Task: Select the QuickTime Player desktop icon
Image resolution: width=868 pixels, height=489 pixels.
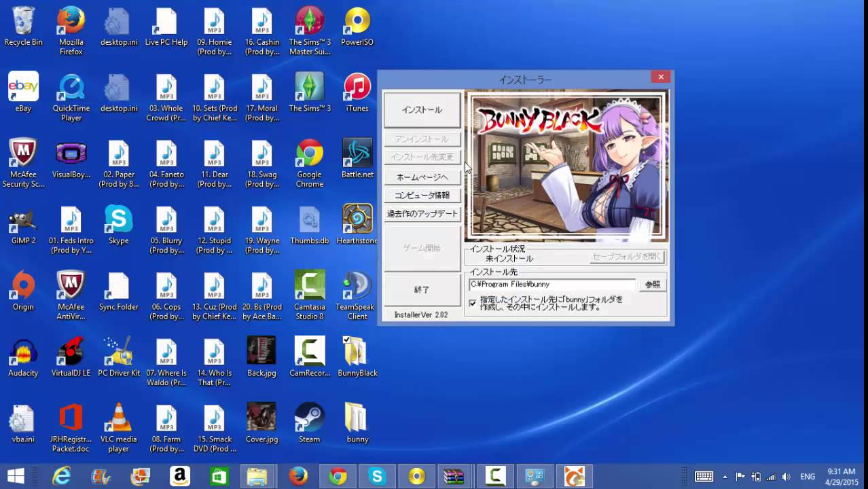Action: pyautogui.click(x=71, y=97)
